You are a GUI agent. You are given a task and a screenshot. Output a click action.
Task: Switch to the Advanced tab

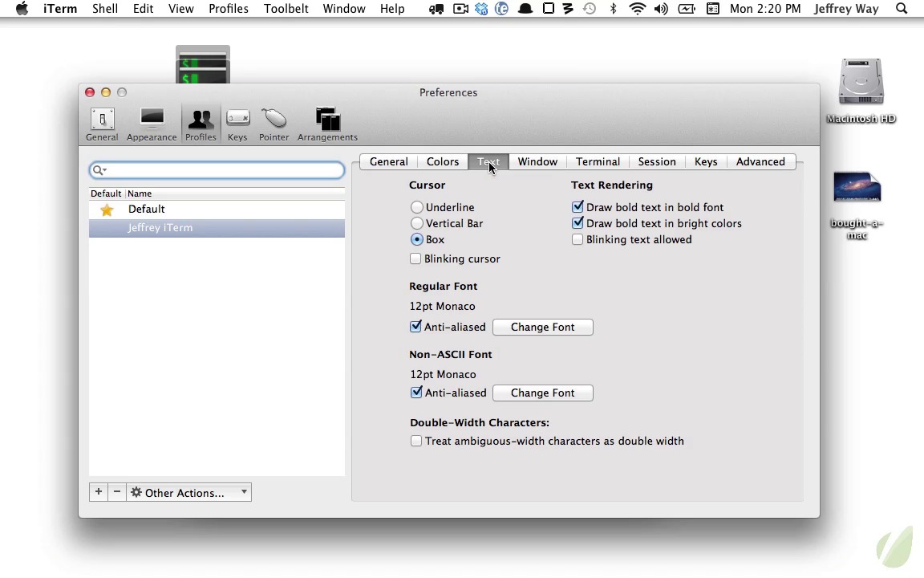(760, 161)
